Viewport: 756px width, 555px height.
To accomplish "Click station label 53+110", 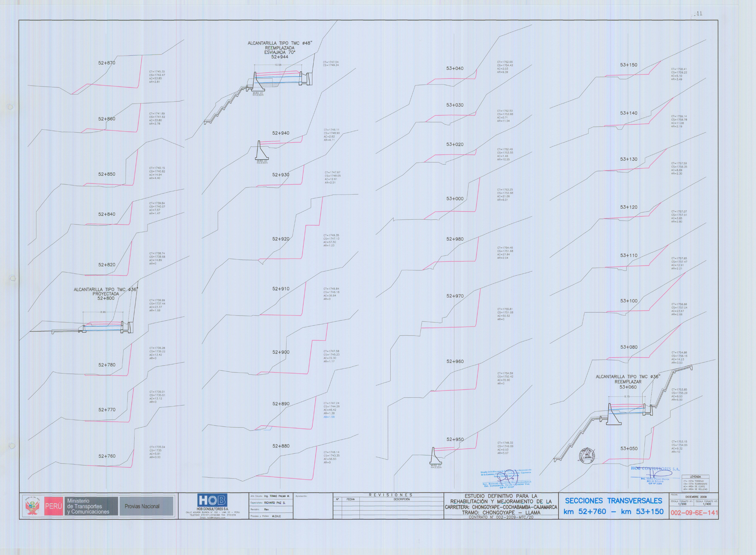I will click(629, 255).
